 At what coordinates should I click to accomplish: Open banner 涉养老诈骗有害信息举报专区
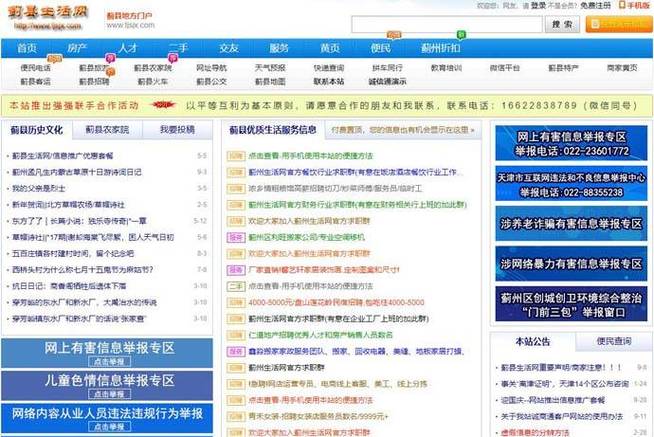coord(571,224)
